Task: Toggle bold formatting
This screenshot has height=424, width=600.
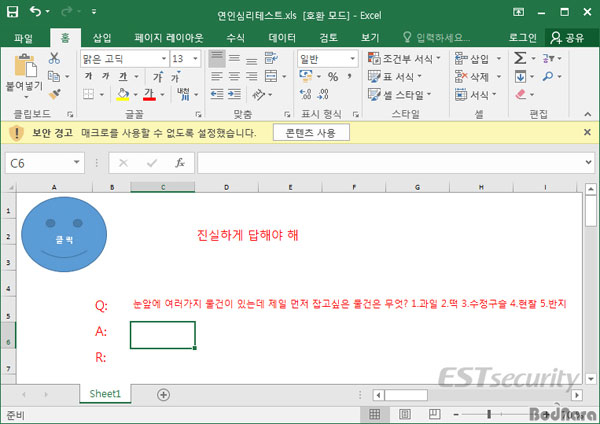Action: point(88,77)
